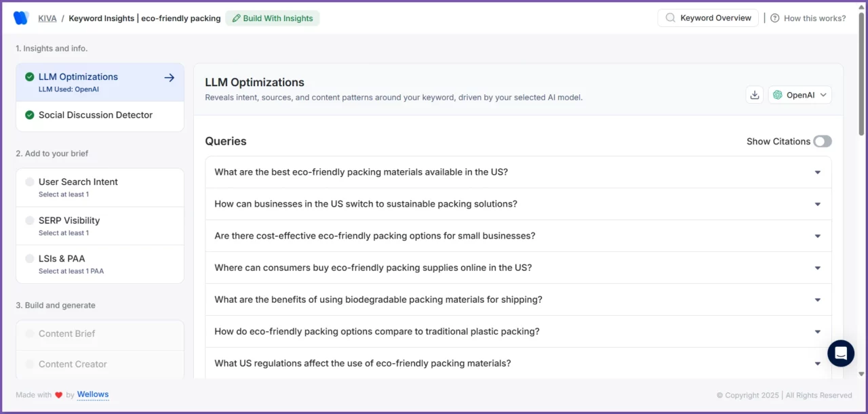
Task: Open the chat bubble in the corner
Action: point(840,353)
